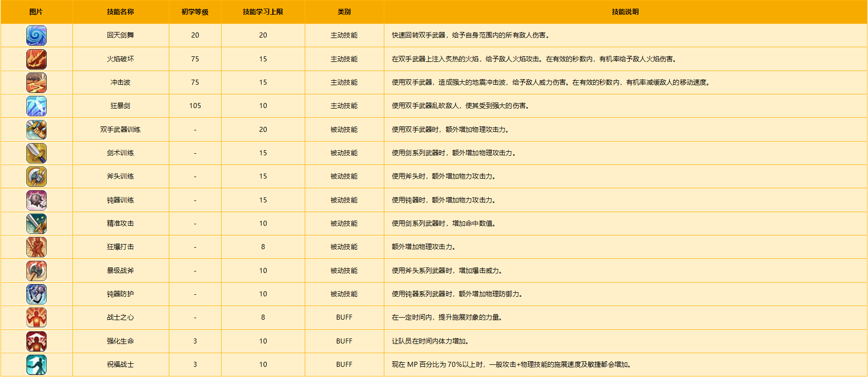Click the 火焰破坏 flame skill icon

point(37,59)
